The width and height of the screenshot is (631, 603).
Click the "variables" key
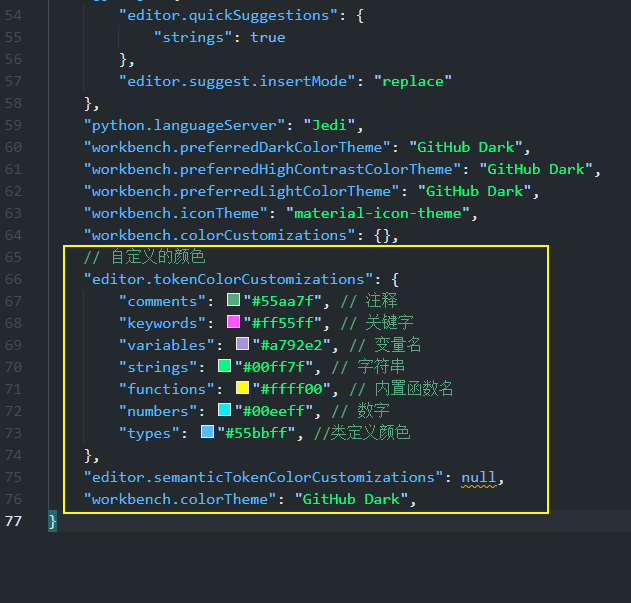167,345
